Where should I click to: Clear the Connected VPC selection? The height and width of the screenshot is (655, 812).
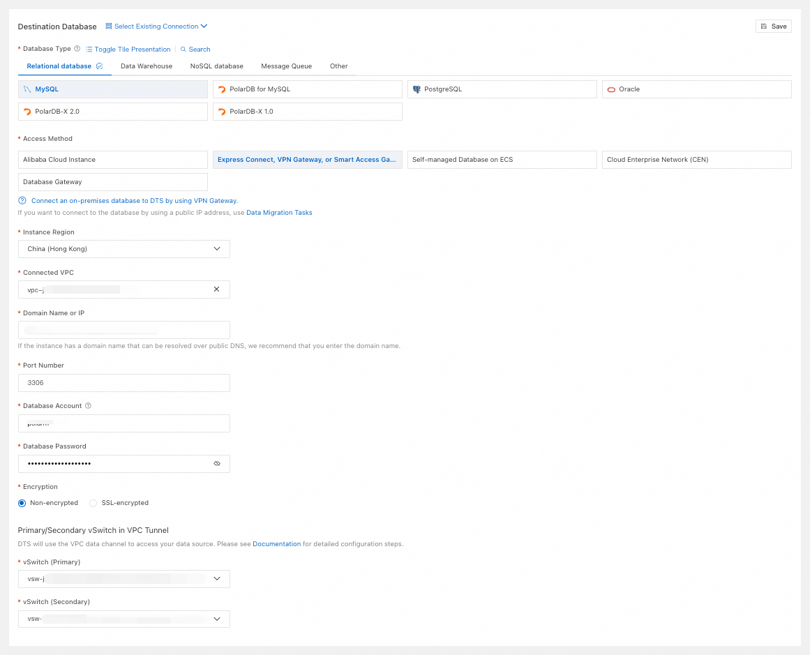[217, 289]
